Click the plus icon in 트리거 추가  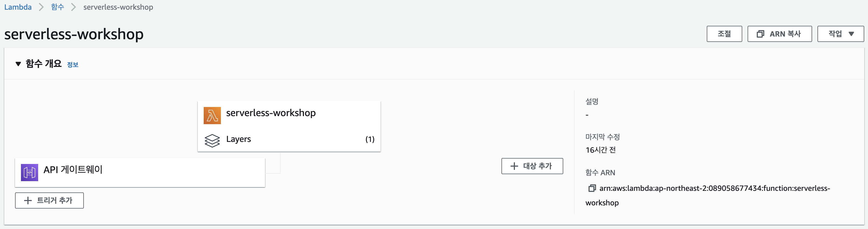pos(28,200)
